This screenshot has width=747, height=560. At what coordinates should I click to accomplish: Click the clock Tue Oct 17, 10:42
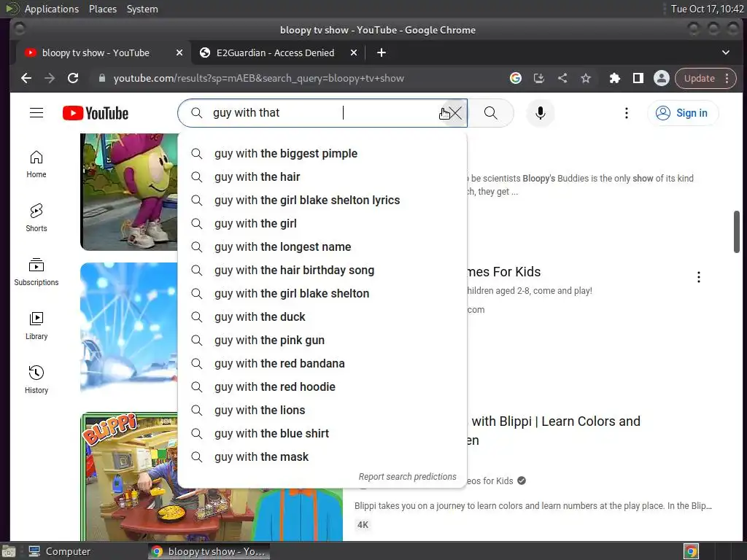(x=707, y=9)
